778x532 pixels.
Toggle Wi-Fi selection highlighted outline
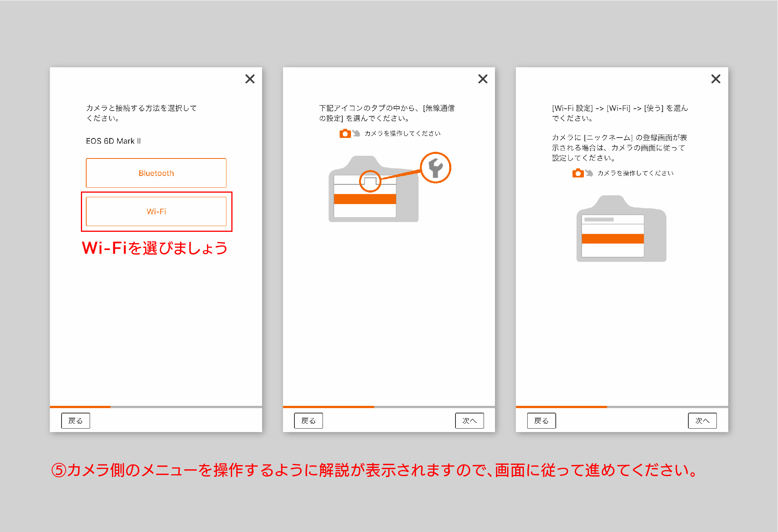coord(155,211)
